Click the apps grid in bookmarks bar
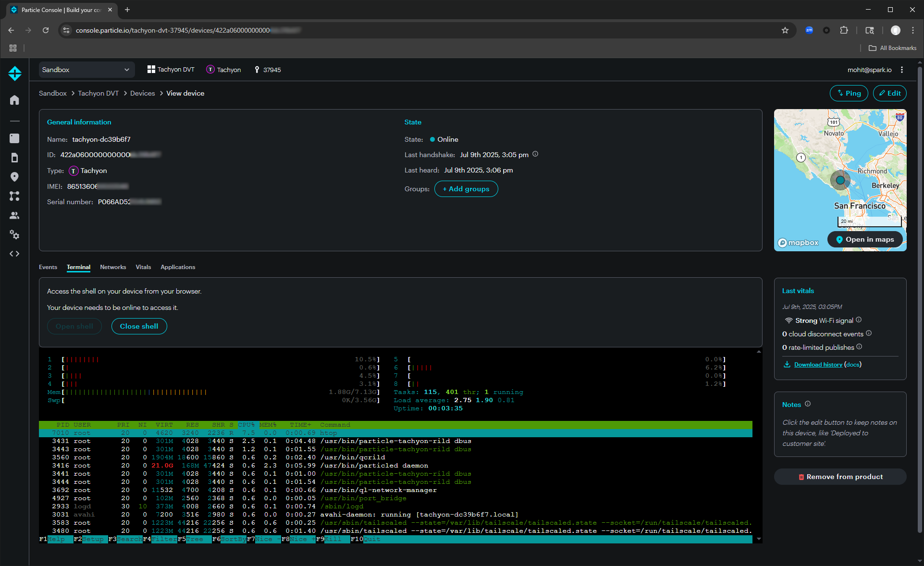Image resolution: width=924 pixels, height=566 pixels. (x=13, y=48)
